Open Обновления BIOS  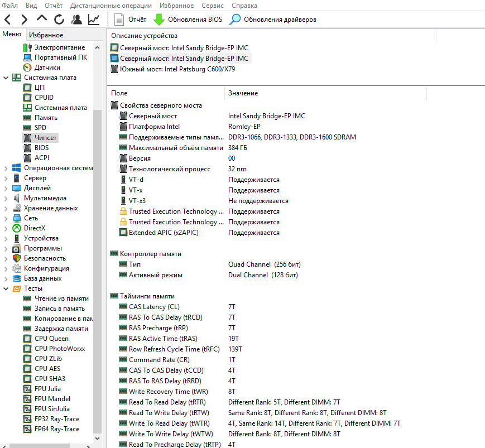(x=188, y=20)
